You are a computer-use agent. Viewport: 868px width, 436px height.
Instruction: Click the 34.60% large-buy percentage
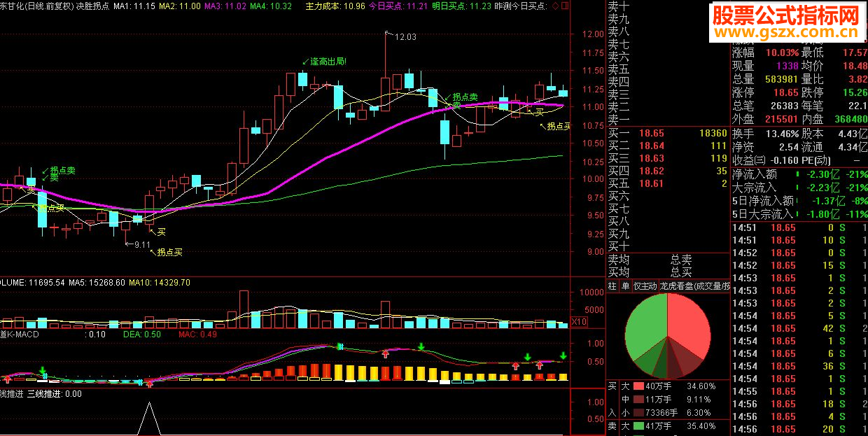[701, 386]
